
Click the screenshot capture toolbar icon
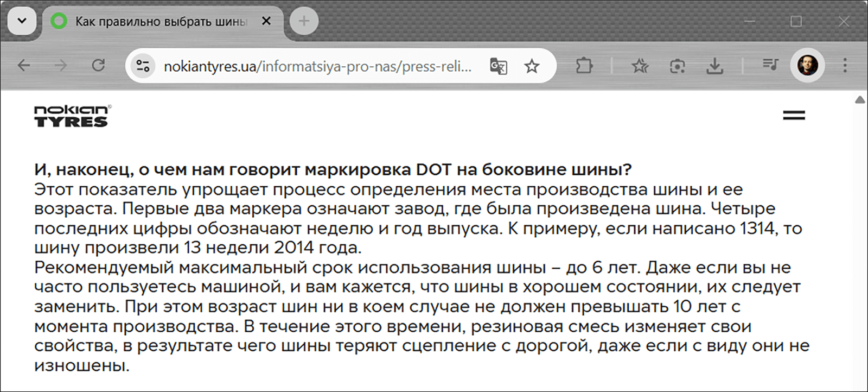tap(677, 66)
